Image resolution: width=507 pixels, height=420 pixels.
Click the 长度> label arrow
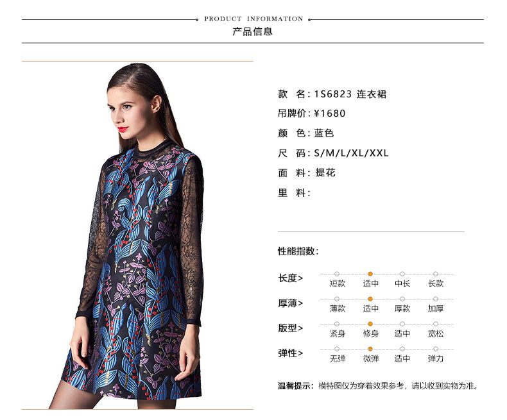300,278
